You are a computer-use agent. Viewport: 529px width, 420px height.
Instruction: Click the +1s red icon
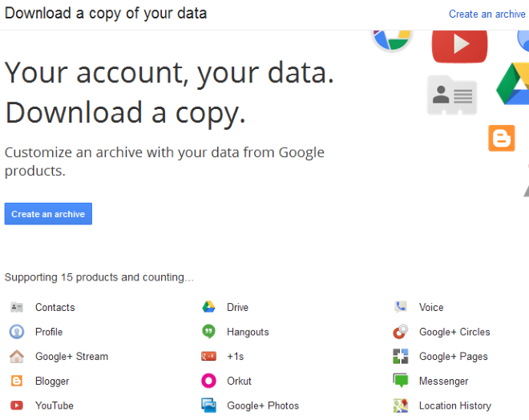click(x=208, y=357)
